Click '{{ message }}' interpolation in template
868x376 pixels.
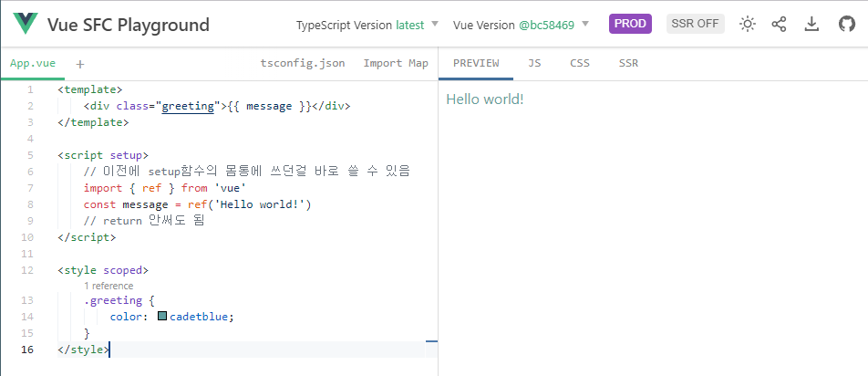270,106
